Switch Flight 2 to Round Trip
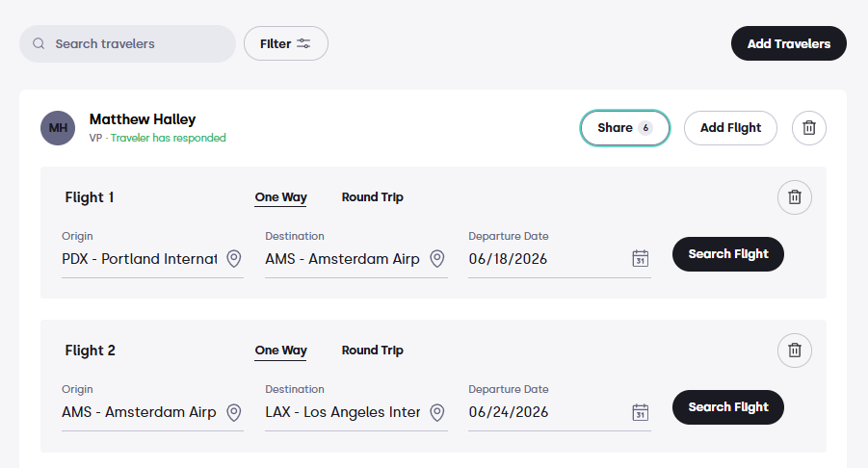The height and width of the screenshot is (468, 868). 373,351
